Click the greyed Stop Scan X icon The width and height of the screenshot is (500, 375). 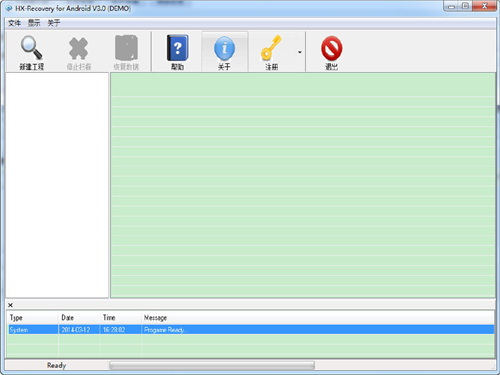78,48
